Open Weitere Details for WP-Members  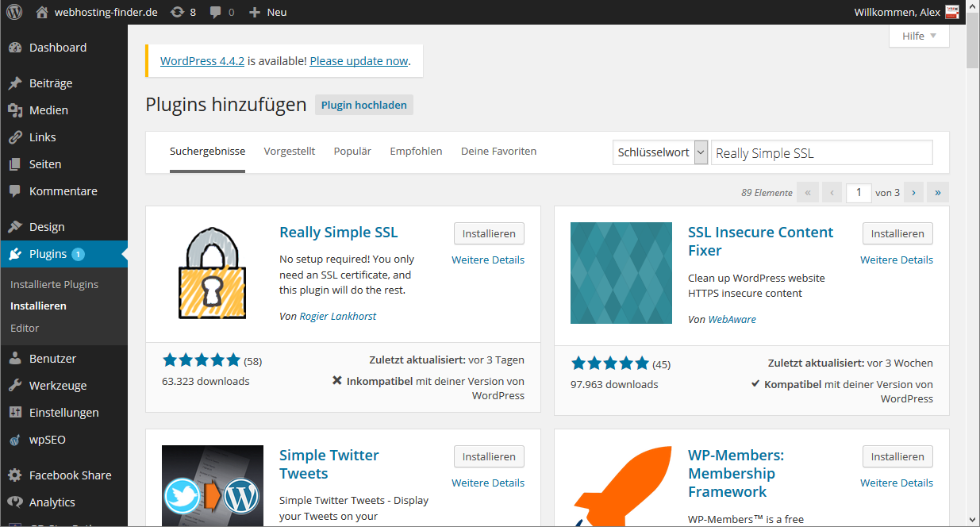click(897, 483)
